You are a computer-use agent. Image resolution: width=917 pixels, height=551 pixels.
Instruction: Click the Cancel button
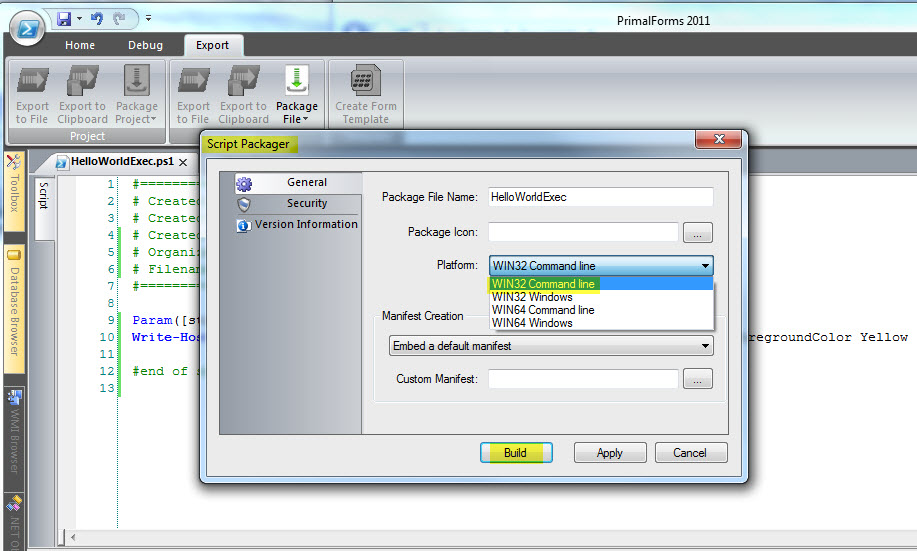[691, 453]
